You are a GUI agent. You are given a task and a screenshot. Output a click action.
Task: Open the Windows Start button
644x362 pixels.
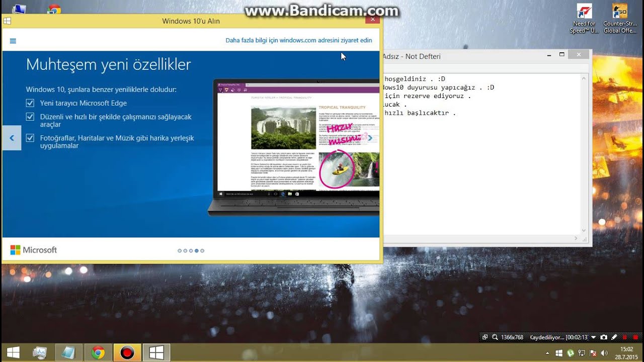(13, 353)
